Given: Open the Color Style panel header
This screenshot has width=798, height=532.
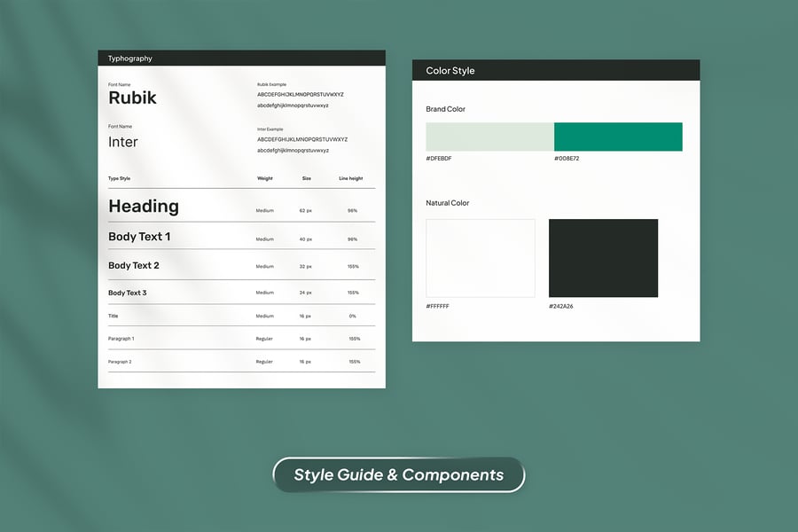Looking at the screenshot, I should click(x=555, y=70).
